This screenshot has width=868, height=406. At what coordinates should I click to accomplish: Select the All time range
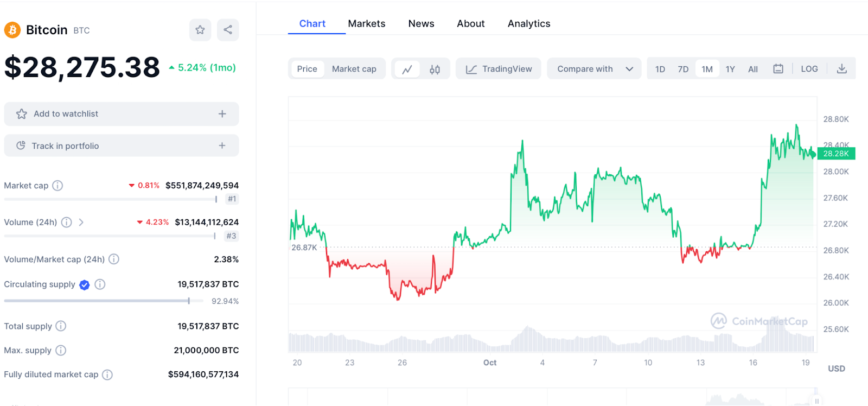point(753,69)
